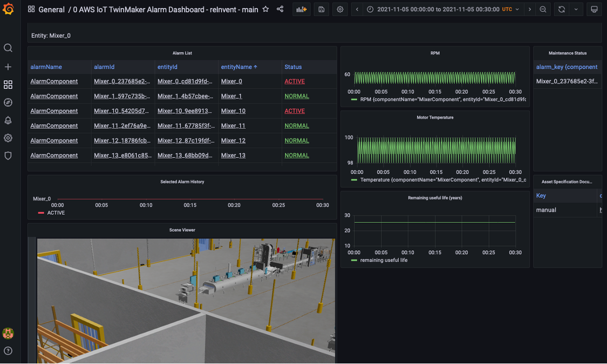Open the Dashboards grid icon in sidebar
Viewport: 607px width, 364px height.
(x=8, y=84)
